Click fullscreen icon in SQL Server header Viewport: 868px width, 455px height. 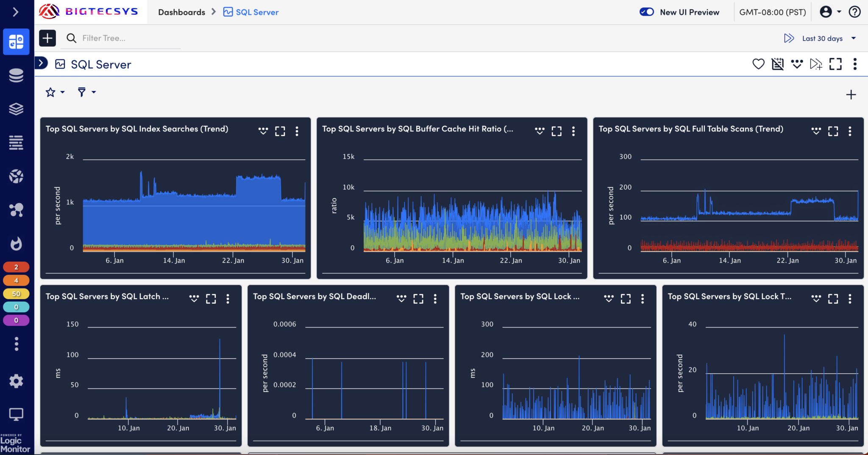point(835,64)
